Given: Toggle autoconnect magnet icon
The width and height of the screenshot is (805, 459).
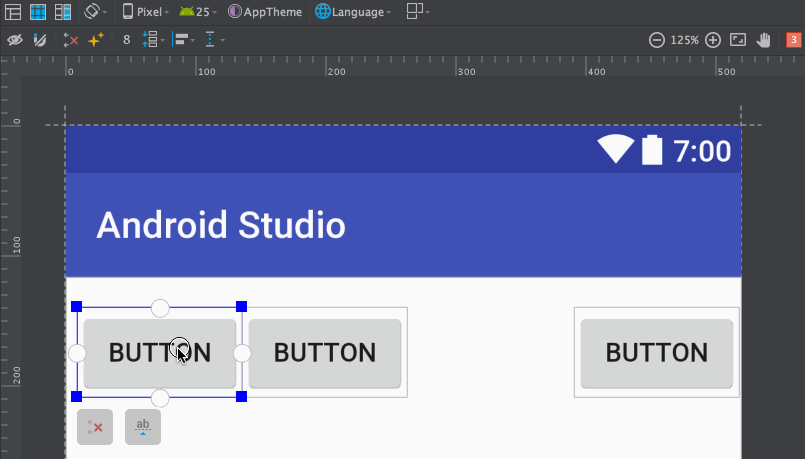Looking at the screenshot, I should pos(40,40).
